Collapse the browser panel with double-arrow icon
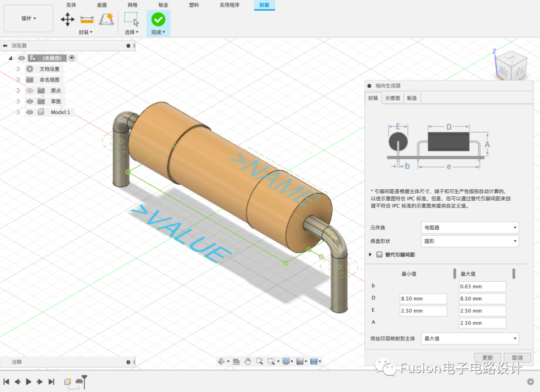The height and width of the screenshot is (392, 540). click(5, 45)
